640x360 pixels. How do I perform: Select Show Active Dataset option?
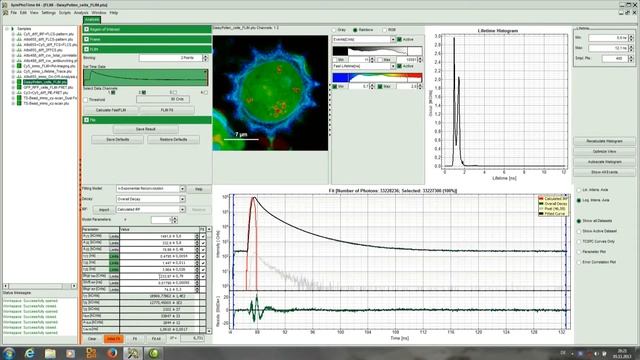[579, 231]
